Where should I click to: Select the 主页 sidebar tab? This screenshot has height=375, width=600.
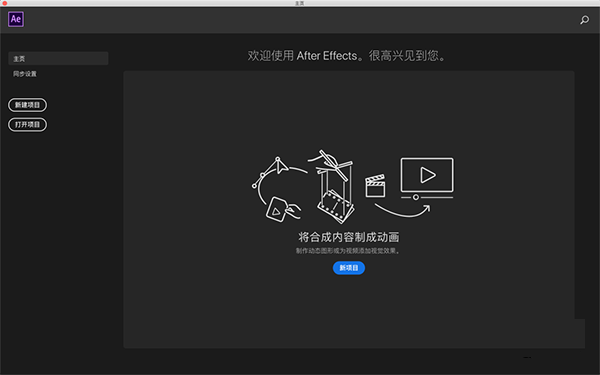point(58,59)
